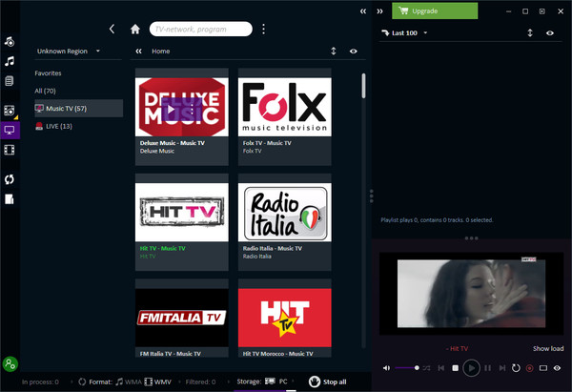
Task: Click the red record button in player
Action: (529, 367)
